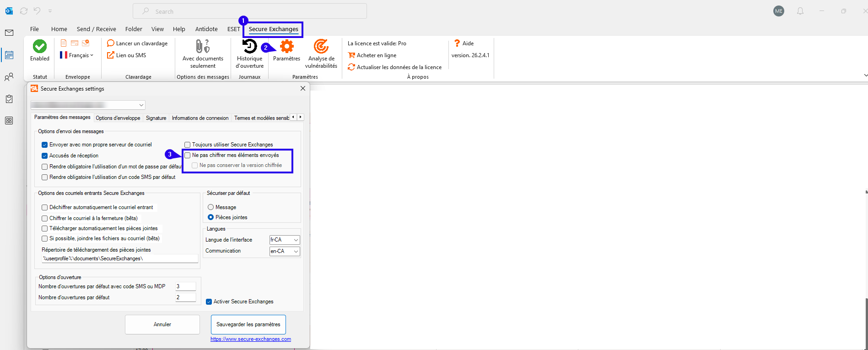868x350 pixels.
Task: Check Si possible, joindre les fichiers au courriel
Action: pos(45,239)
